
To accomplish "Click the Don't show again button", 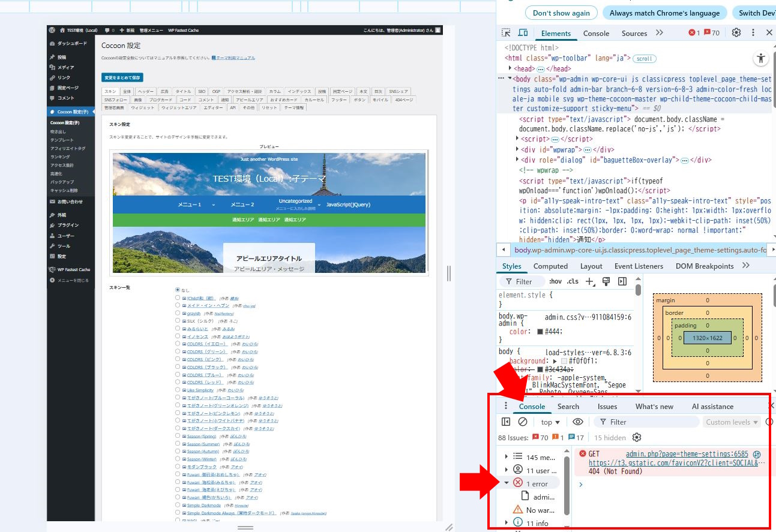I will click(561, 13).
